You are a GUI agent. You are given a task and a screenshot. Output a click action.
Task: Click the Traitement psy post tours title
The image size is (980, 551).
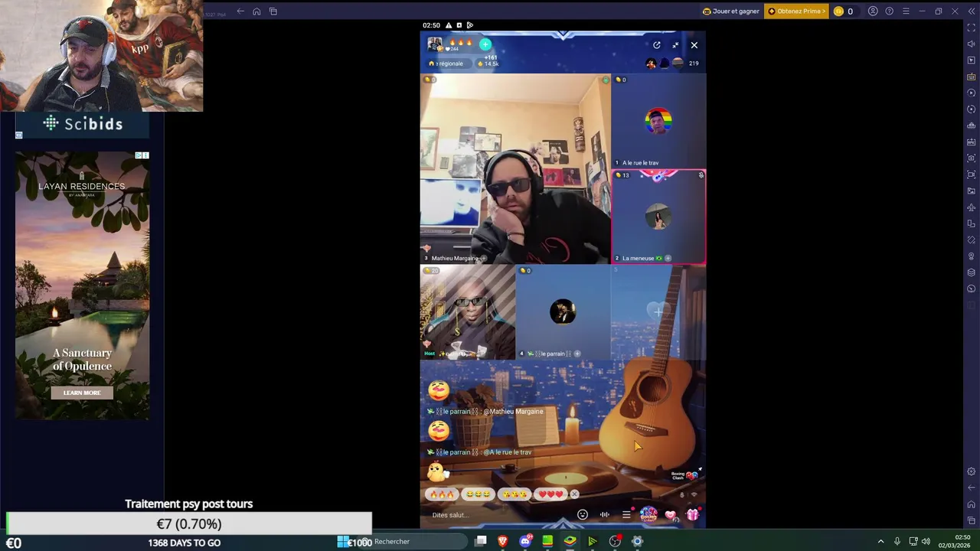tap(188, 504)
